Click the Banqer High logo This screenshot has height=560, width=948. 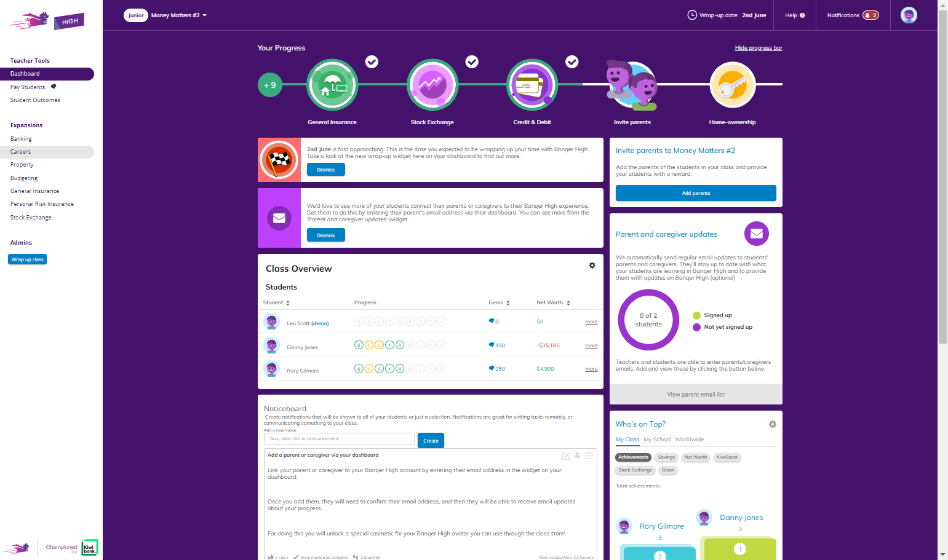click(47, 21)
